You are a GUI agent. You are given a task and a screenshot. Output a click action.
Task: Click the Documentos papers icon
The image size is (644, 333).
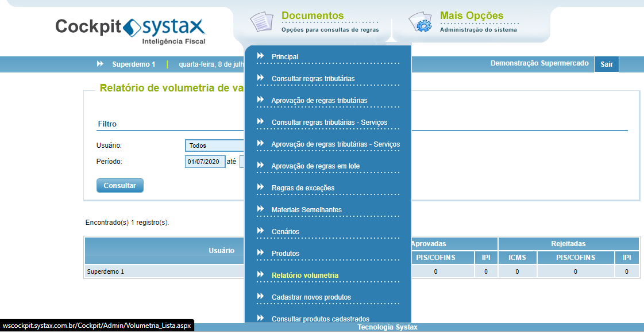click(261, 22)
